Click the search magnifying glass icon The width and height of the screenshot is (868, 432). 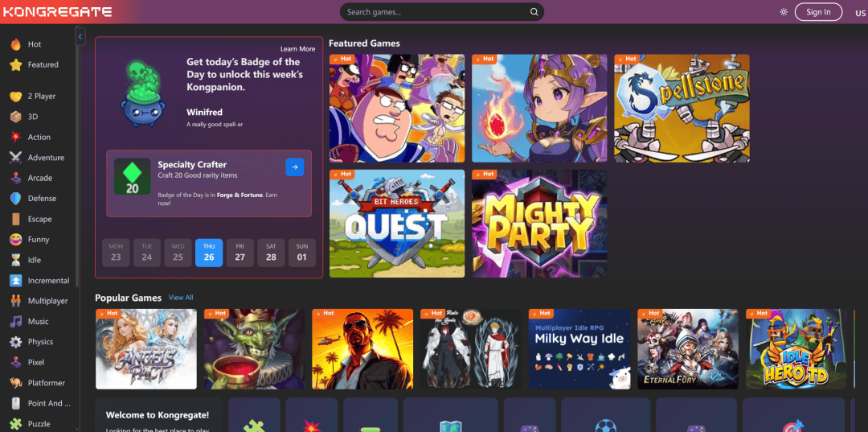pyautogui.click(x=534, y=12)
